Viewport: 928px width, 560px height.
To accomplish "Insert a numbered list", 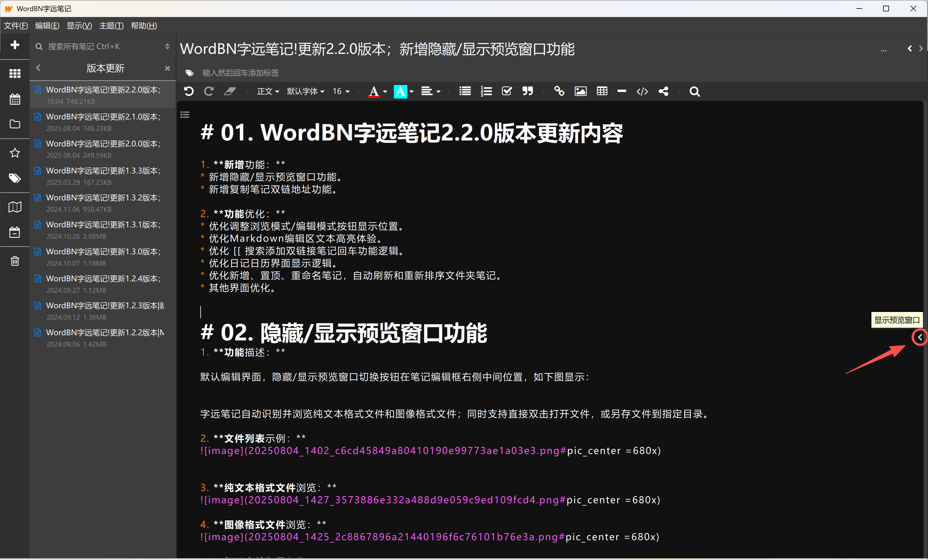I will coord(486,91).
